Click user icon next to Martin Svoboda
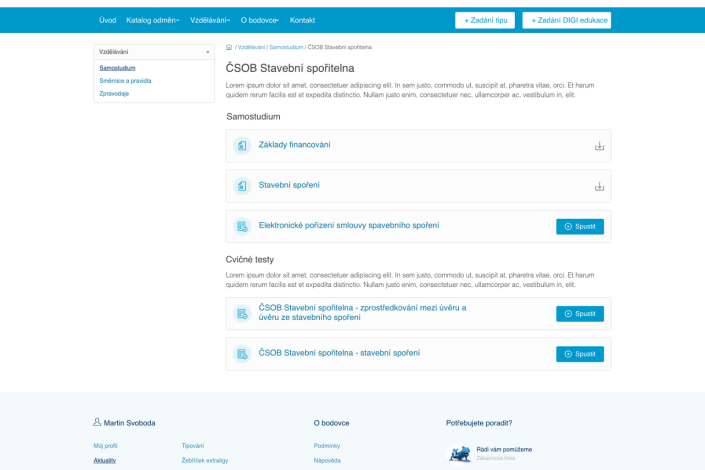The width and height of the screenshot is (705, 470). coord(97,422)
